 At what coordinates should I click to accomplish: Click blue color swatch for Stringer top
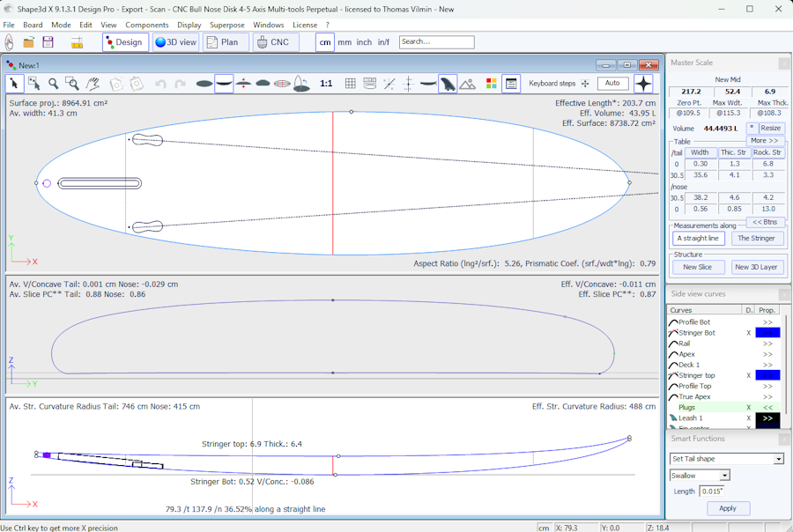767,375
